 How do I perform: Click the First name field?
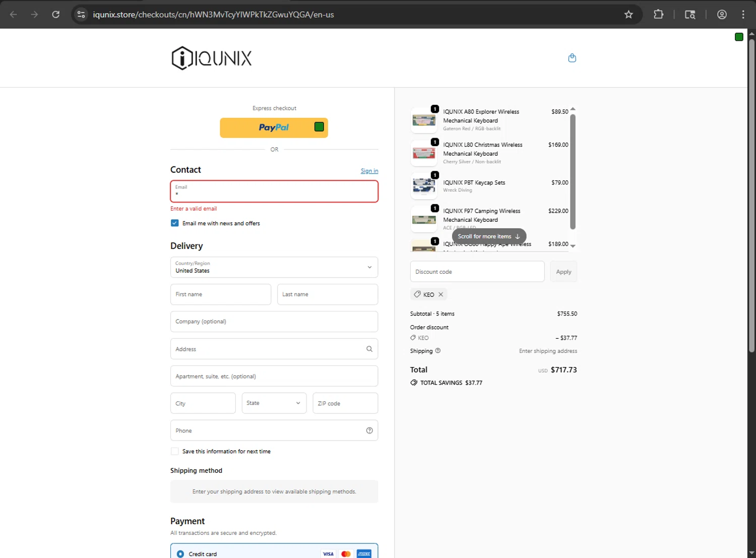(x=221, y=294)
